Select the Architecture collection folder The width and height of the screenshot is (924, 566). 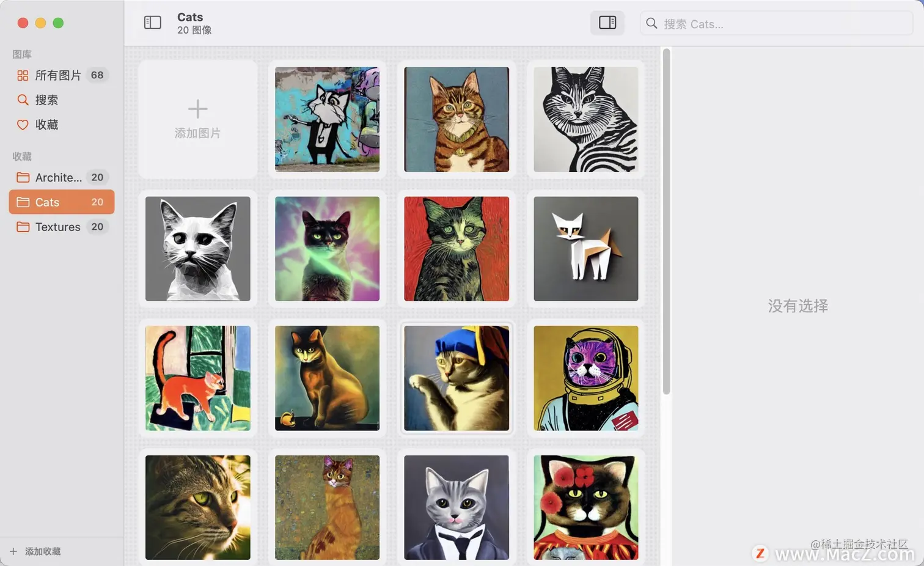[61, 177]
